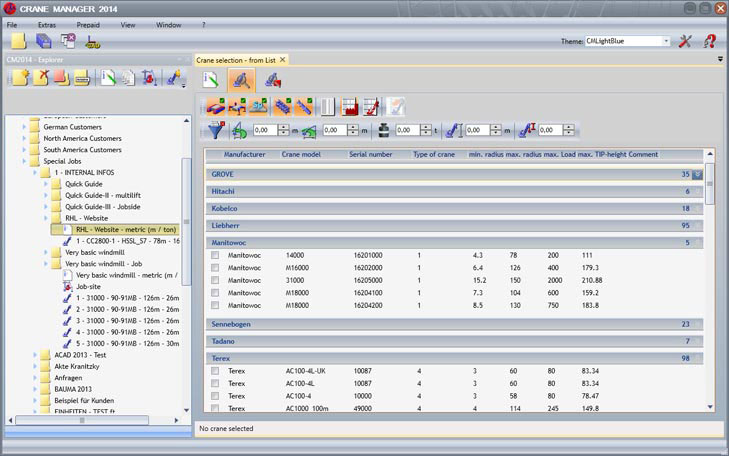Click the blue database icon in main toolbar
Viewport: 729px width, 456px height.
44,41
